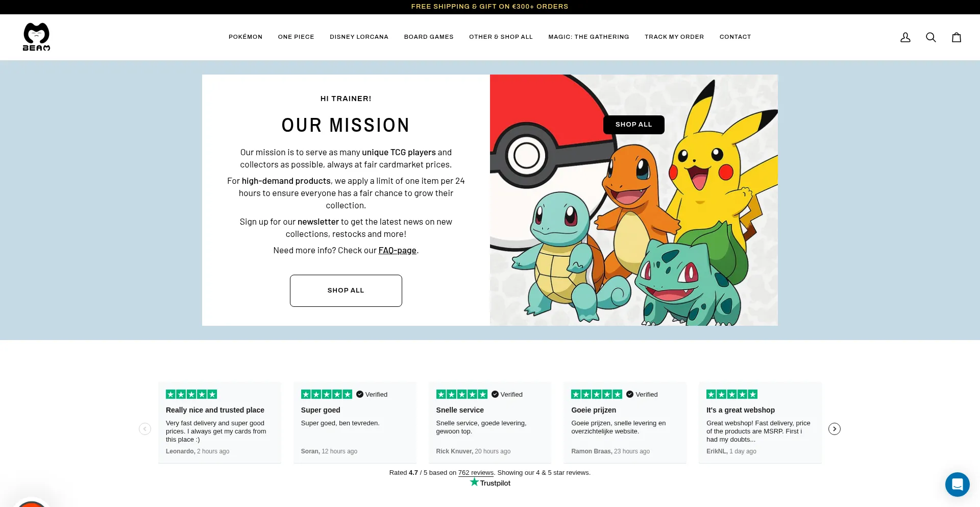Viewport: 980px width, 507px height.
Task: Expand Other & Shop All menu
Action: tap(501, 37)
